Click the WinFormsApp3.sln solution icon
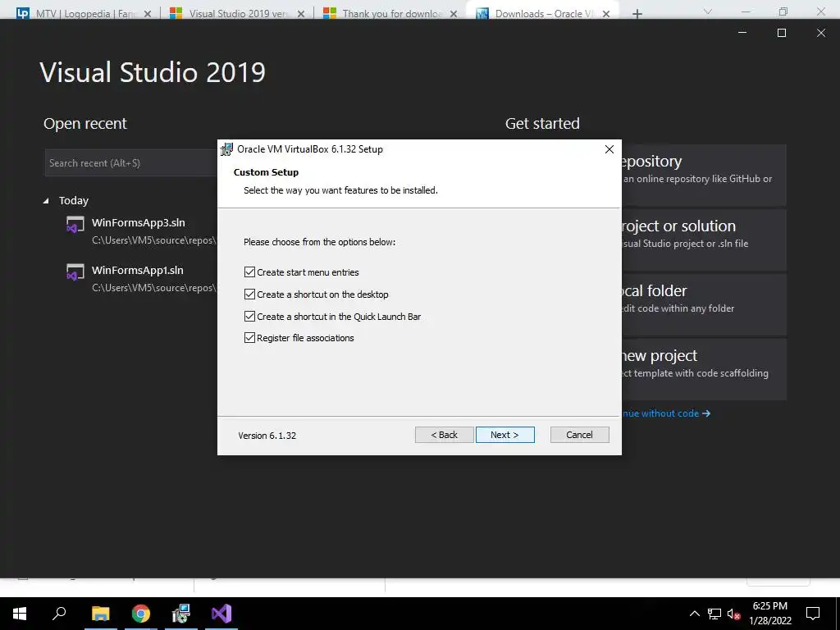The image size is (840, 630). click(x=75, y=225)
